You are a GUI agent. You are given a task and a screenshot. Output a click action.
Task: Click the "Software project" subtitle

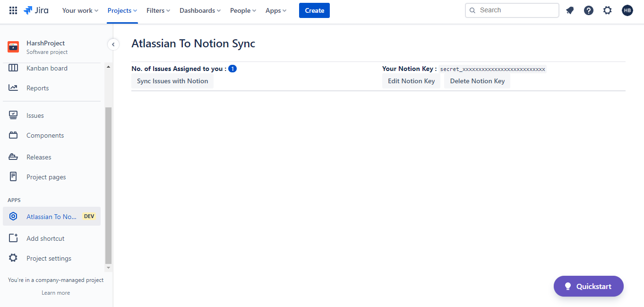(x=47, y=52)
